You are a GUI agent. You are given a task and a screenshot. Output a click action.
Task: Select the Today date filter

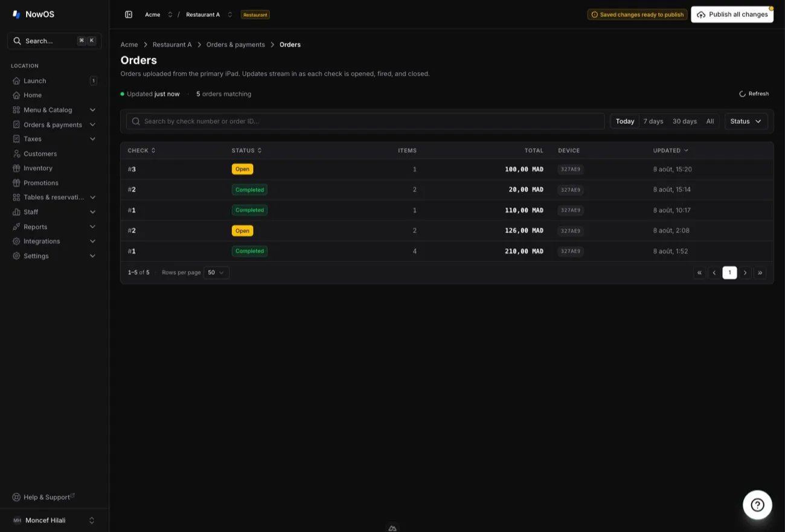click(625, 121)
